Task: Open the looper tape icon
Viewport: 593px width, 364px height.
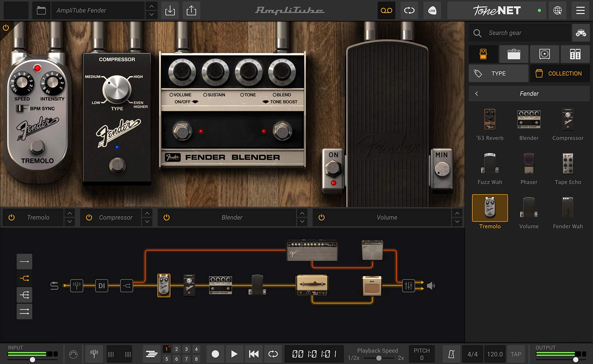Action: click(386, 11)
